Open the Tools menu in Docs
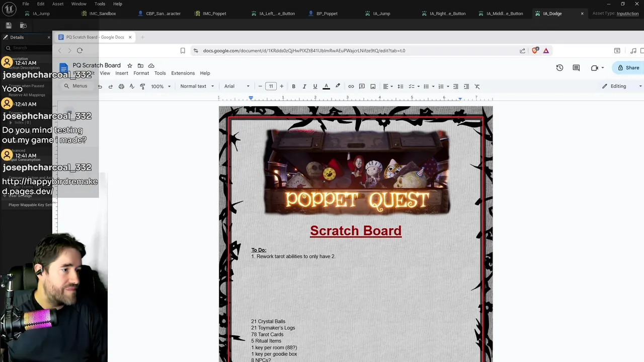Screen dimensions: 644x362 pyautogui.click(x=160, y=73)
